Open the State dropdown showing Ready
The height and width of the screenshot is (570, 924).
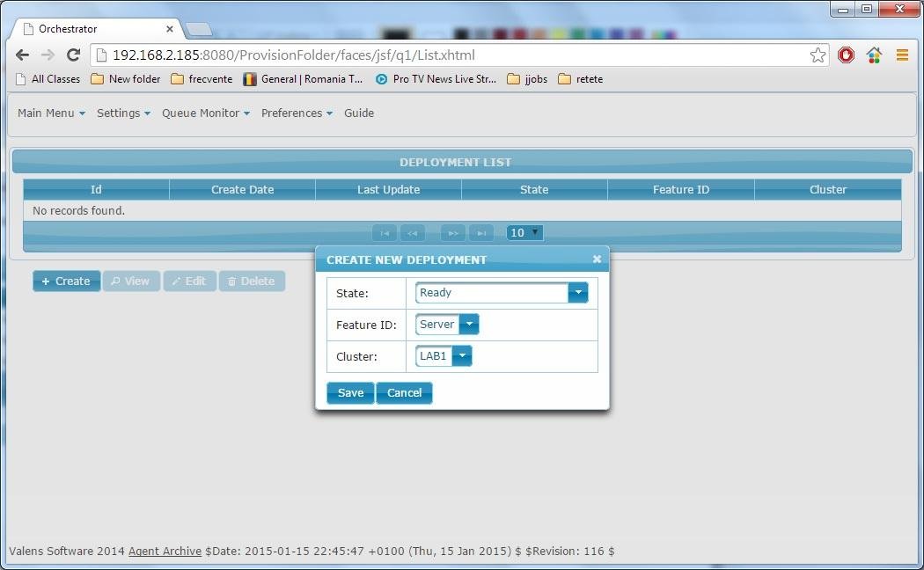point(578,292)
